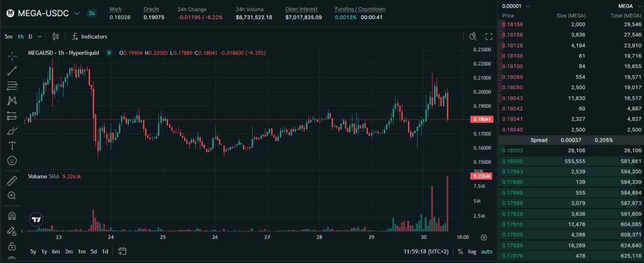The width and height of the screenshot is (644, 263).
Task: Select the XABCD pattern tool
Action: coord(12,101)
